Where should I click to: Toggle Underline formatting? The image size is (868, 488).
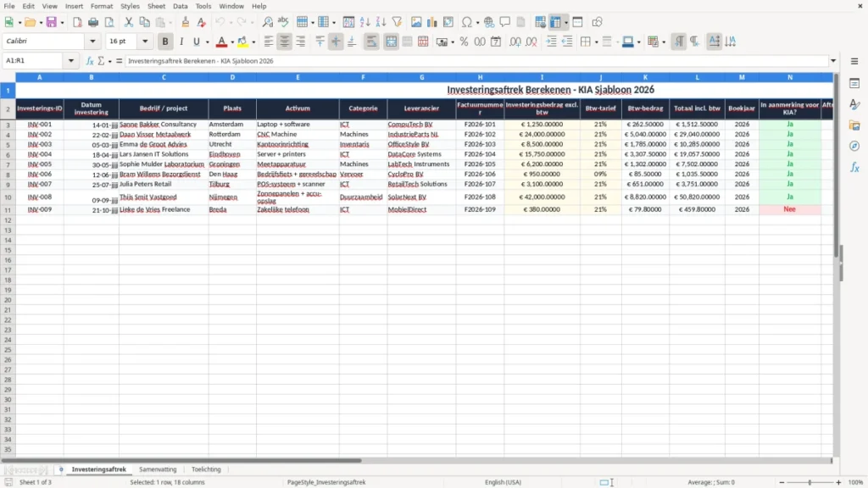196,42
